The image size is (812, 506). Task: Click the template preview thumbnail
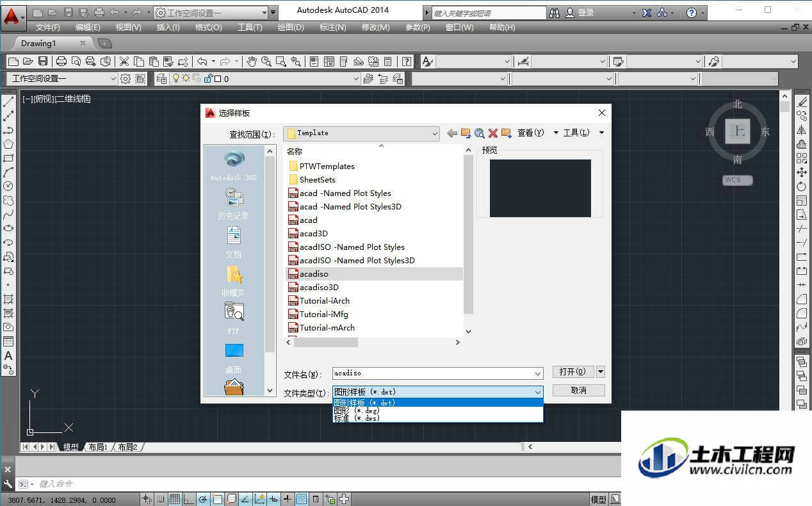click(x=540, y=188)
